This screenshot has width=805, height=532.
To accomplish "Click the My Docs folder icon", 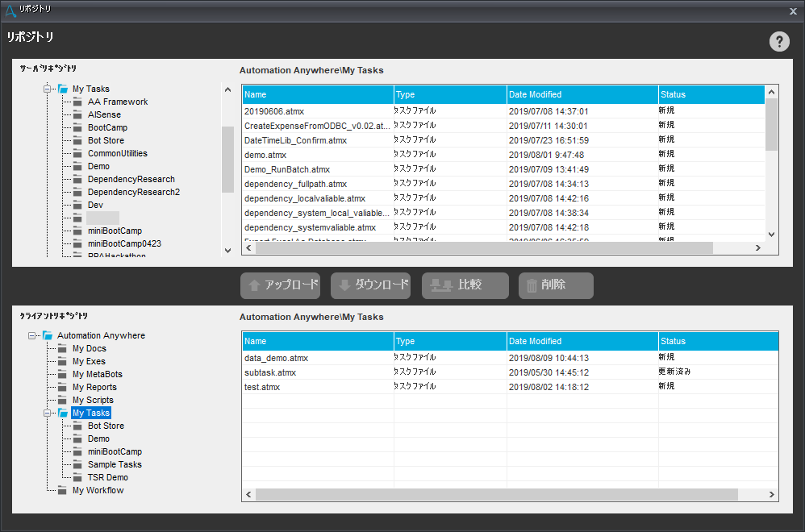I will pos(62,349).
